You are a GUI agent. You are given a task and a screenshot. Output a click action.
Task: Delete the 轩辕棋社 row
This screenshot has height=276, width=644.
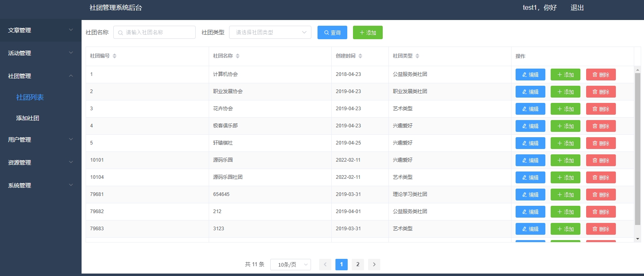click(x=601, y=143)
